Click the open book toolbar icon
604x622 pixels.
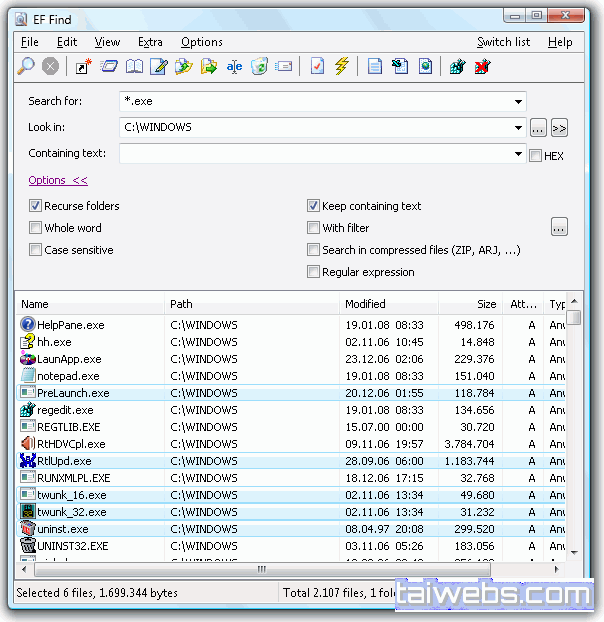point(134,67)
